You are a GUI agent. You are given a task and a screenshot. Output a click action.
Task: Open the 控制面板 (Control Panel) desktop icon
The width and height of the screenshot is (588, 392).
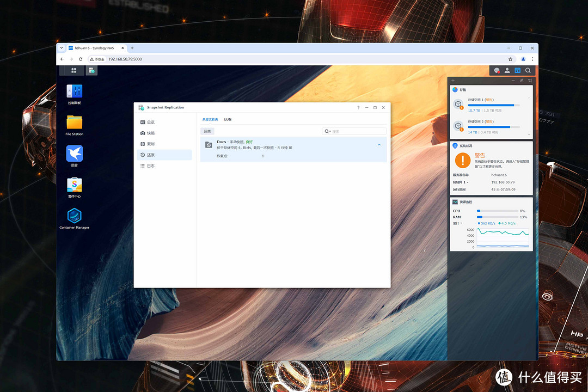click(74, 91)
